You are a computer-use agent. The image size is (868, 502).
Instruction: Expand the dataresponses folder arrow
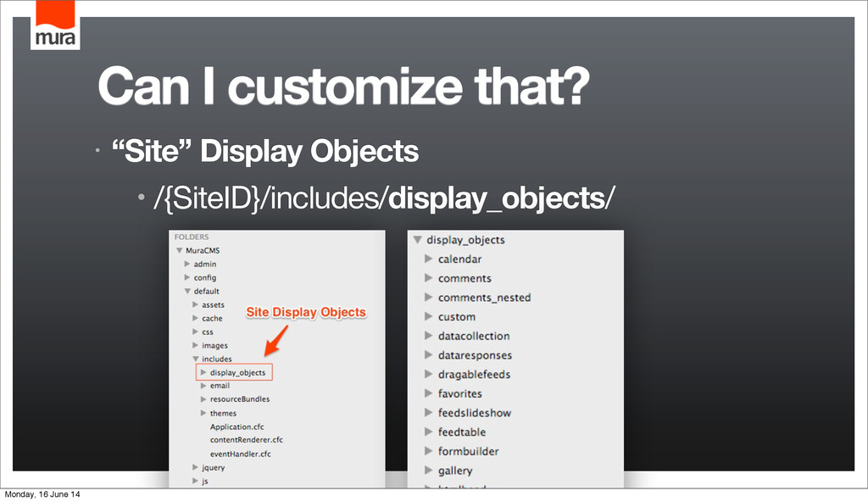tap(428, 354)
